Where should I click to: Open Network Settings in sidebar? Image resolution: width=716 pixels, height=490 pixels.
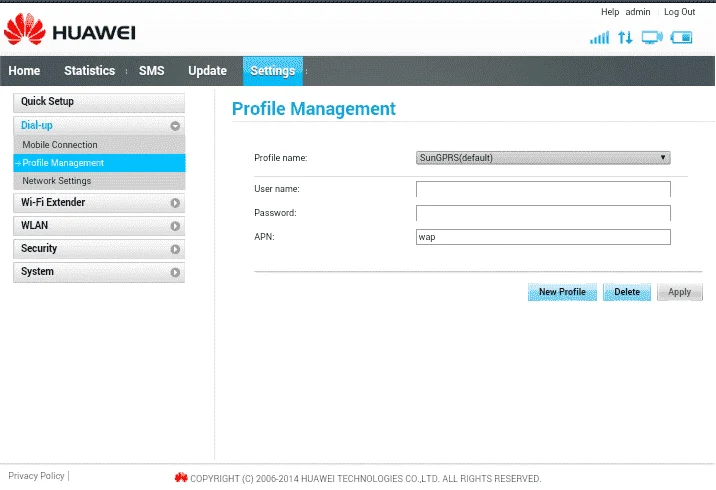tap(99, 181)
